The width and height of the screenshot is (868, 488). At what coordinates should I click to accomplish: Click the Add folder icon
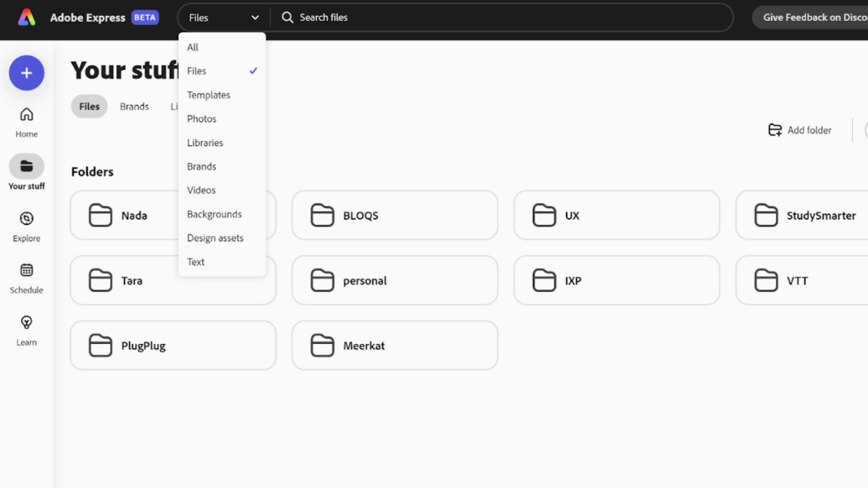774,130
